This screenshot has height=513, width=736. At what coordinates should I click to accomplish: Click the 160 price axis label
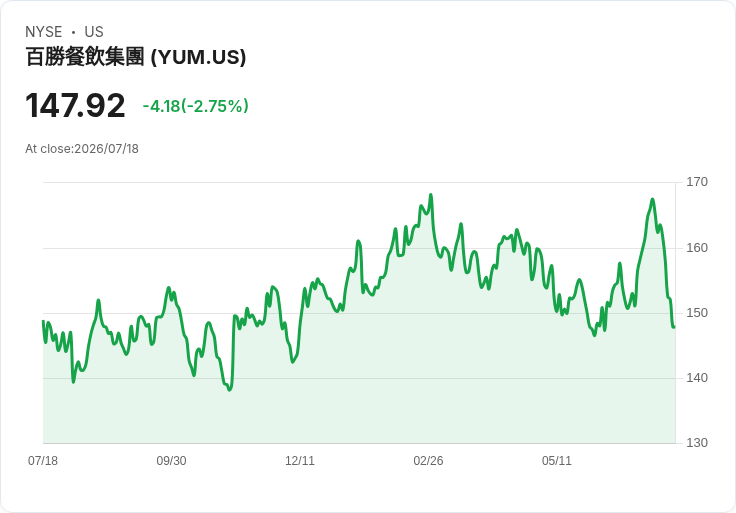point(697,248)
